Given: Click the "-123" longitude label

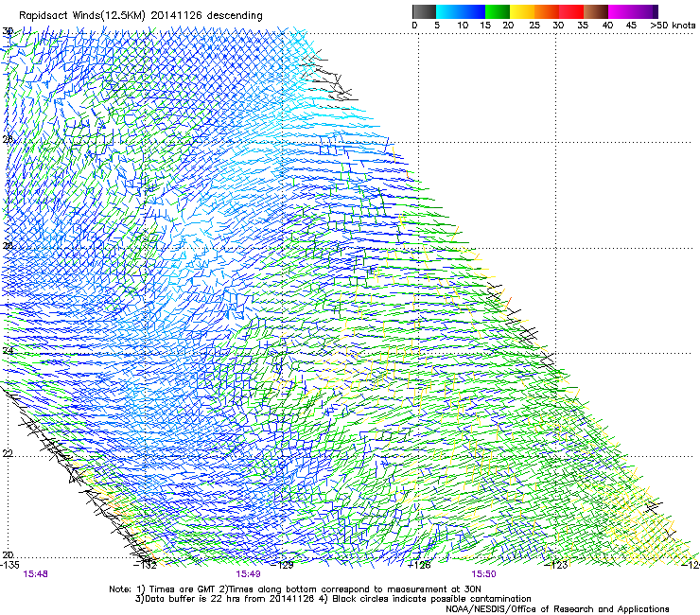Looking at the screenshot, I should 556,565.
